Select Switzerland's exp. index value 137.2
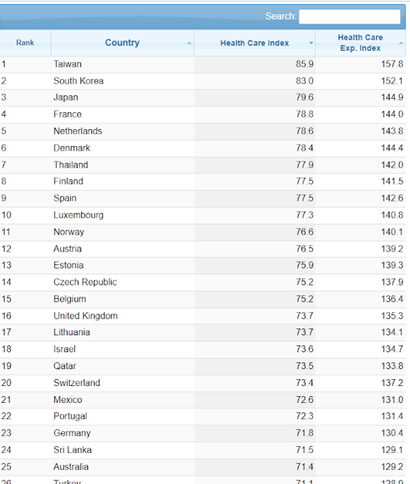Viewport: 410px width, 484px height. pyautogui.click(x=392, y=383)
